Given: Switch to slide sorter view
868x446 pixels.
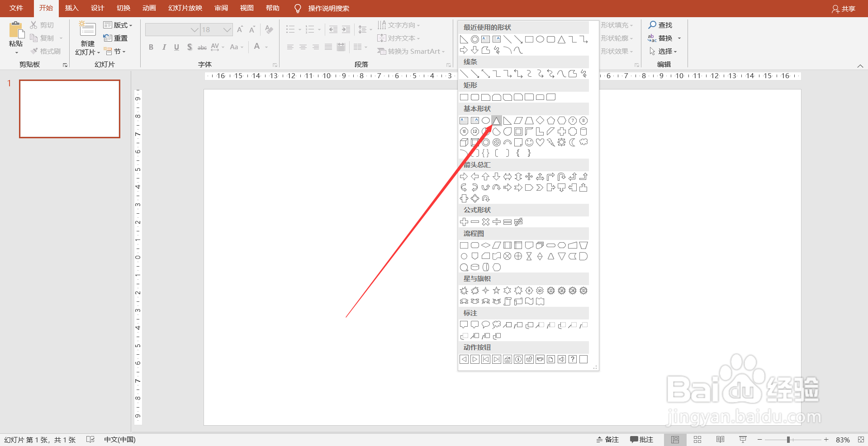Looking at the screenshot, I should 697,440.
